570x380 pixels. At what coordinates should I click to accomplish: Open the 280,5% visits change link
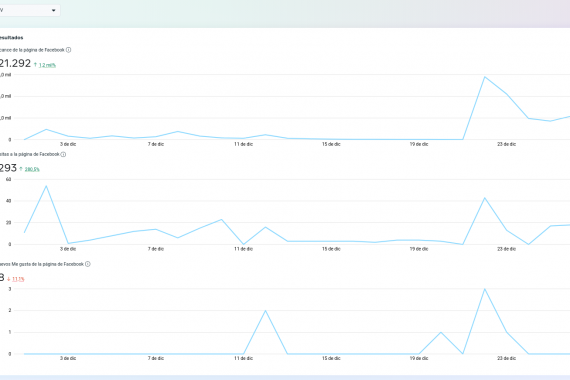coord(32,169)
